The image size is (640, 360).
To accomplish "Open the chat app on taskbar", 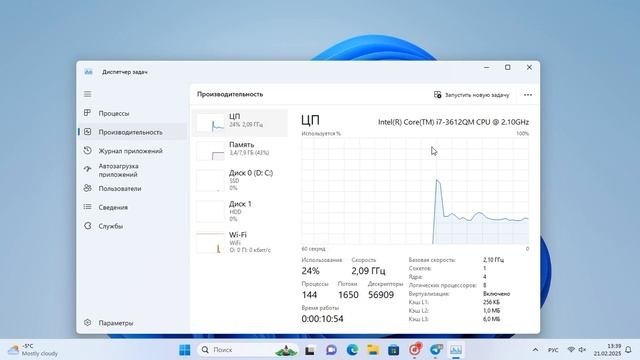I will 331,350.
